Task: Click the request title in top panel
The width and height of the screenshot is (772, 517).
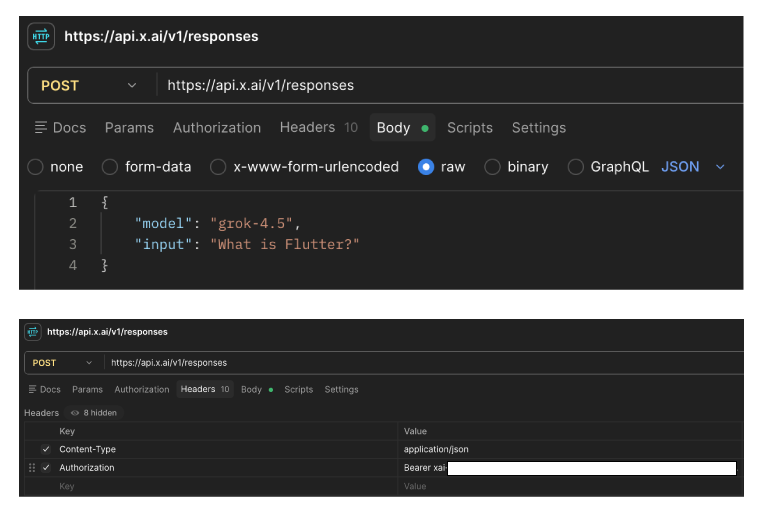Action: point(161,36)
